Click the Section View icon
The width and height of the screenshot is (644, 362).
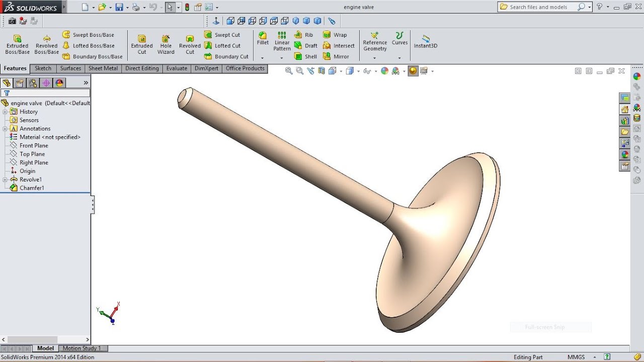click(x=321, y=71)
